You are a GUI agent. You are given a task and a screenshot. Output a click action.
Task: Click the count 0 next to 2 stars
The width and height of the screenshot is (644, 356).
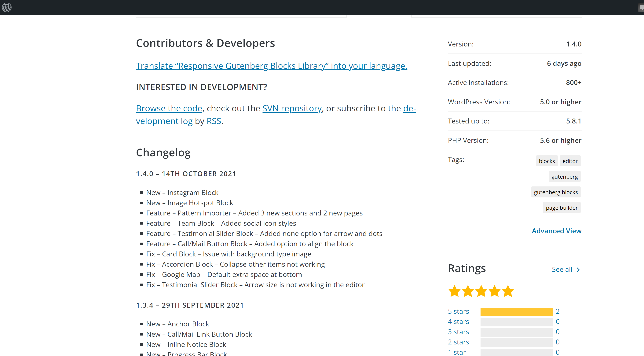pos(558,342)
